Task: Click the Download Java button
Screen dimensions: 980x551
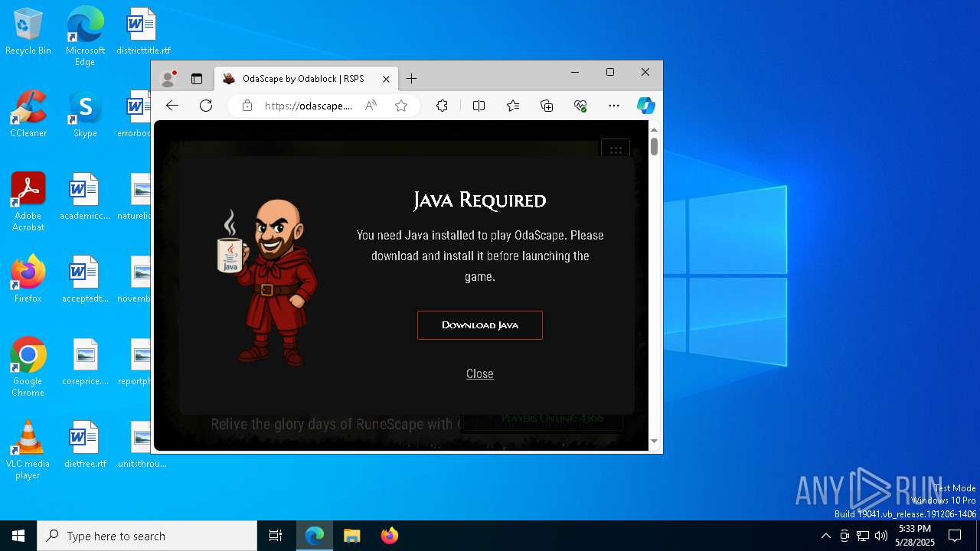Action: point(479,325)
